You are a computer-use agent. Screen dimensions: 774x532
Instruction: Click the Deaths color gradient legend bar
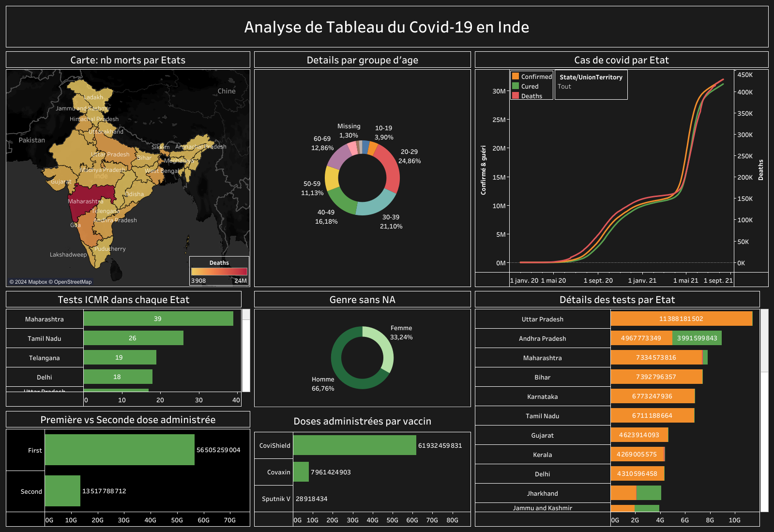coord(219,272)
